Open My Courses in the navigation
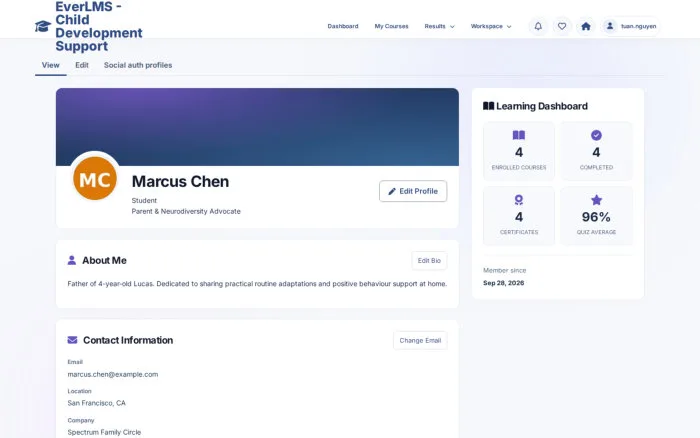Image resolution: width=700 pixels, height=438 pixels. (392, 26)
